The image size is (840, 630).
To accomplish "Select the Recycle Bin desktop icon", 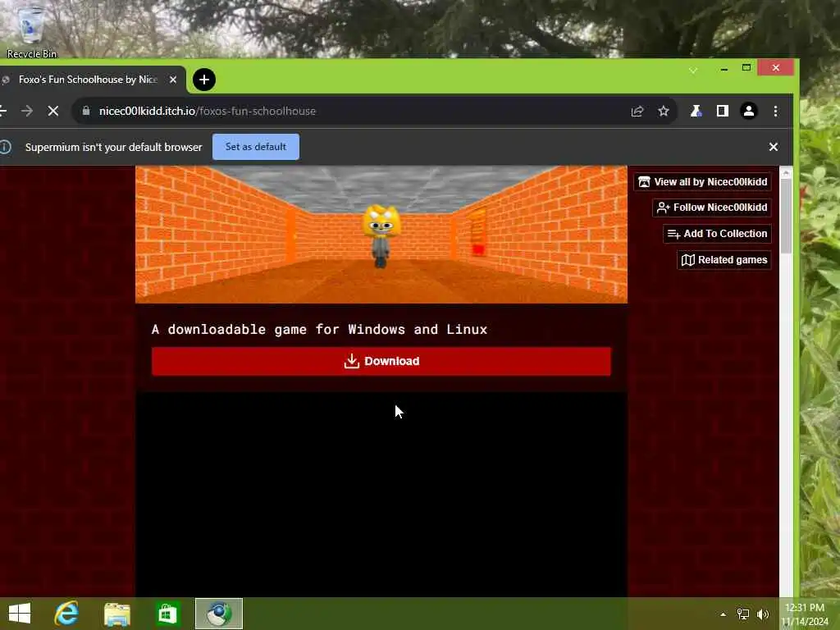I will point(32,31).
